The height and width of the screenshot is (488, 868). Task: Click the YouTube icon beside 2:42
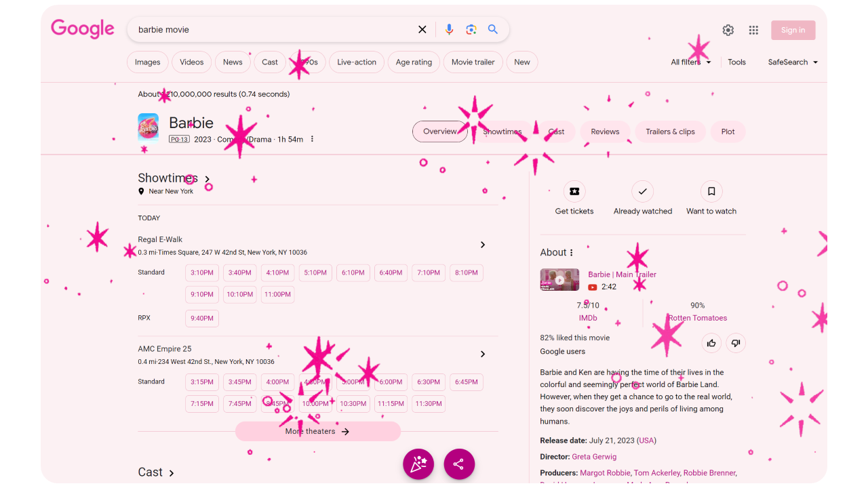tap(593, 287)
